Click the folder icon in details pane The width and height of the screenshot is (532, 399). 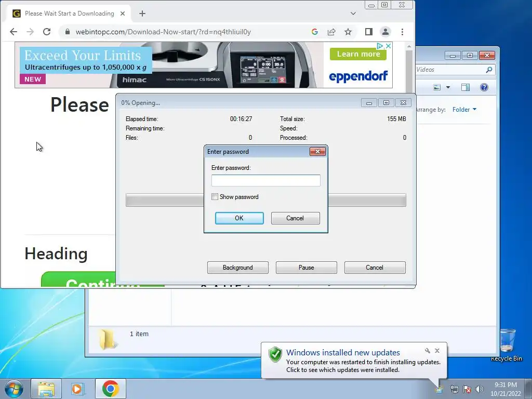tap(108, 339)
